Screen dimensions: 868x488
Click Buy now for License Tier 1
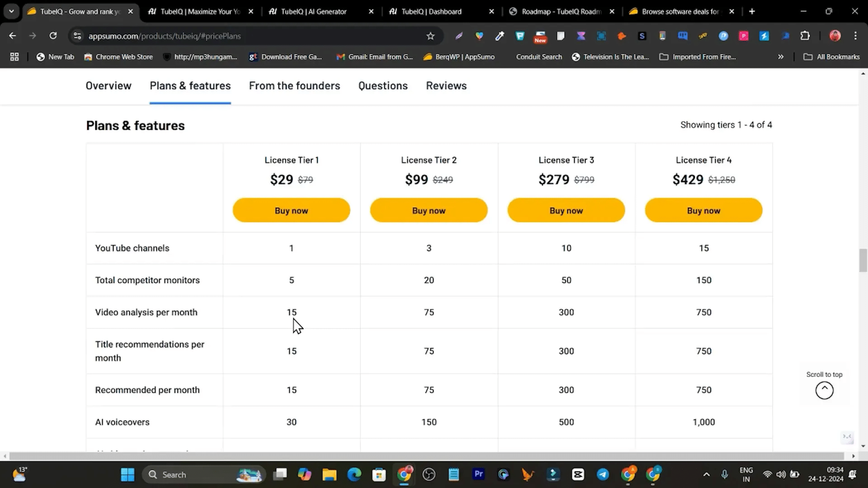291,211
